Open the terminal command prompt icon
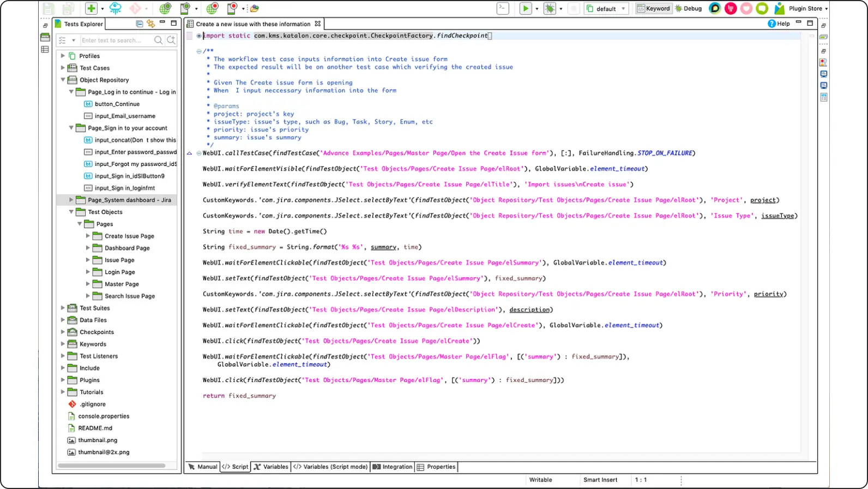The width and height of the screenshot is (868, 489). click(x=503, y=8)
